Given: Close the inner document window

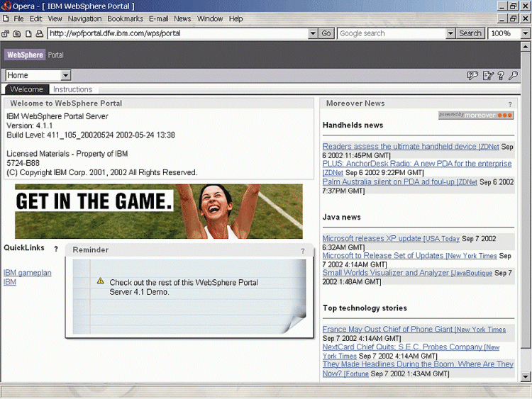Looking at the screenshot, I should tap(525, 18).
